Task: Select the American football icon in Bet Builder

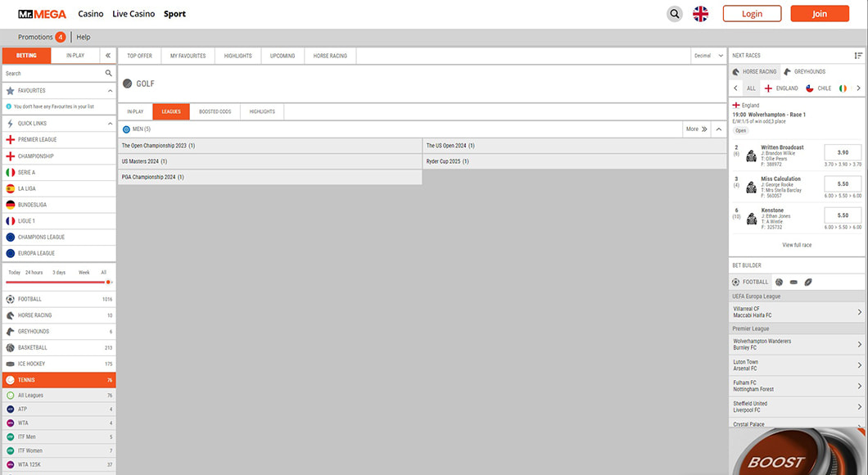Action: (807, 282)
